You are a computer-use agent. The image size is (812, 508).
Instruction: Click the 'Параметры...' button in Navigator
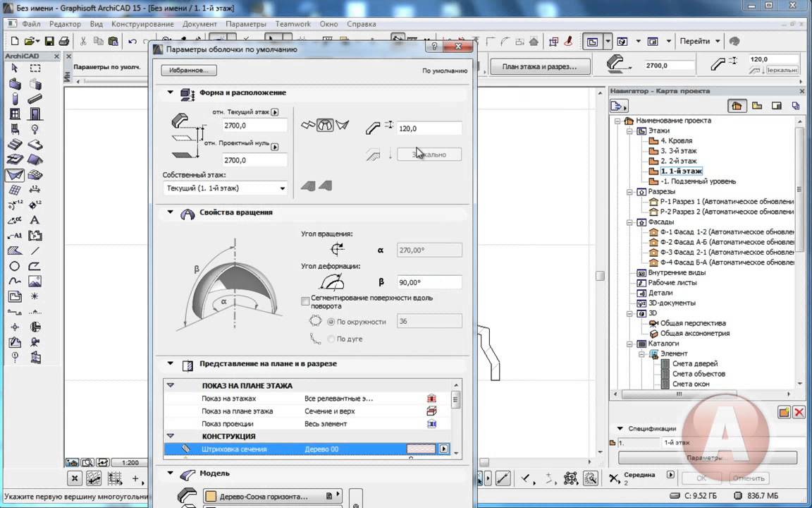click(x=708, y=458)
